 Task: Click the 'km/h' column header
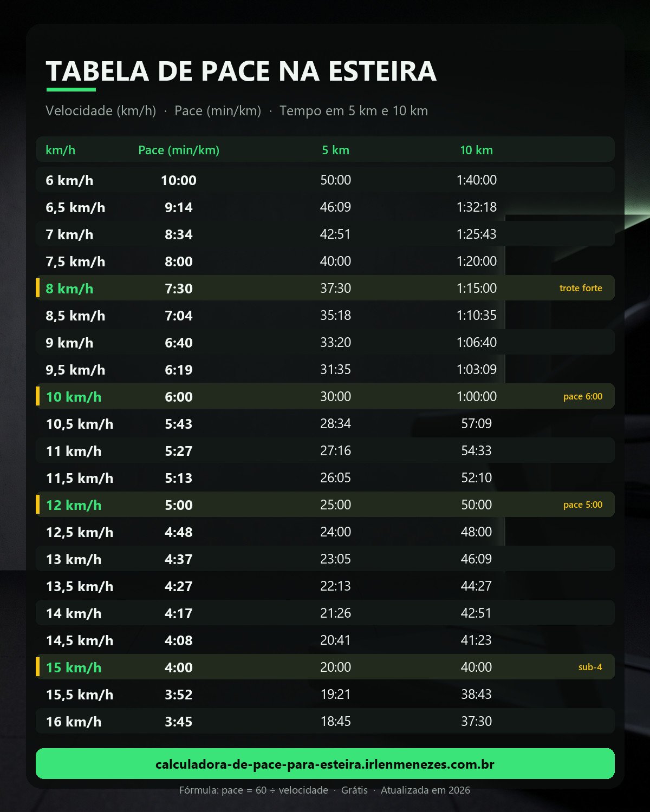[x=60, y=150]
